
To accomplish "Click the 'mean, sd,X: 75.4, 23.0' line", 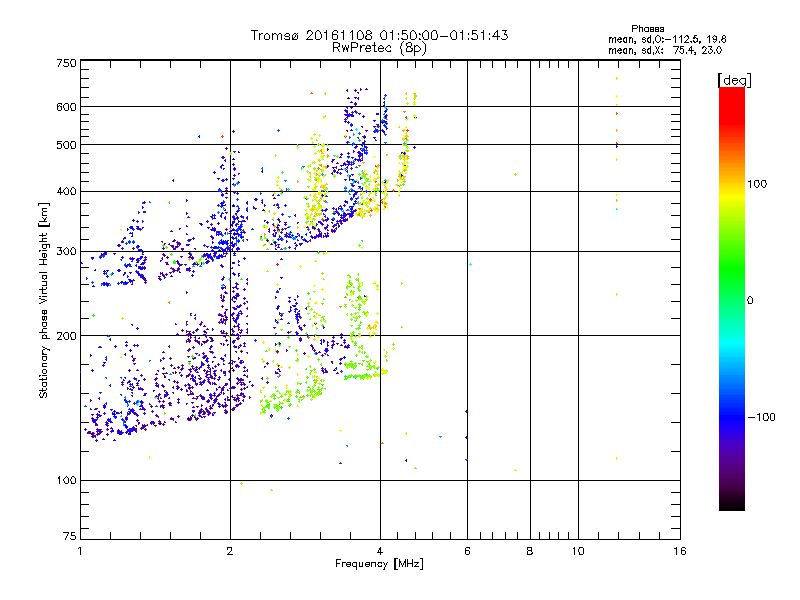I will [x=665, y=50].
